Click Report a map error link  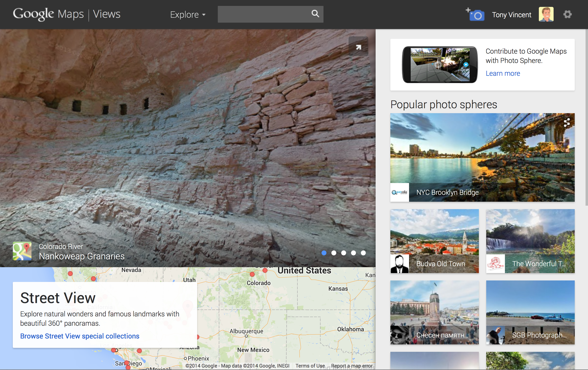click(x=352, y=366)
